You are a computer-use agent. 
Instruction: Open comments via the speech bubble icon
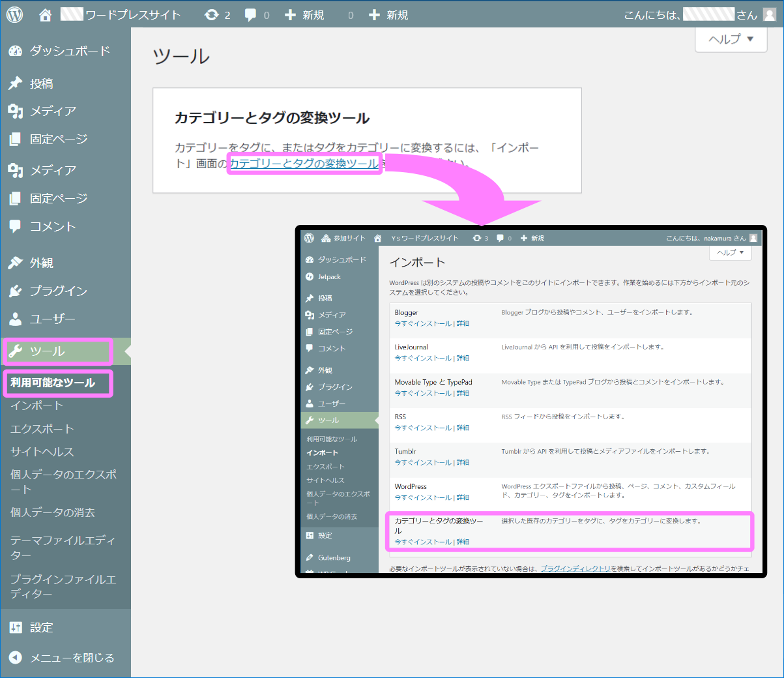coord(251,14)
